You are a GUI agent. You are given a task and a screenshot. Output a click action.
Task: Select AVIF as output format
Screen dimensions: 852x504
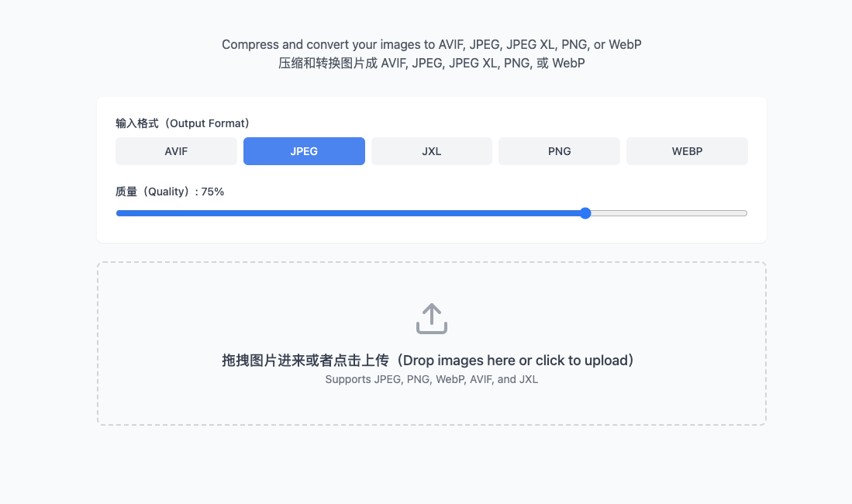176,151
